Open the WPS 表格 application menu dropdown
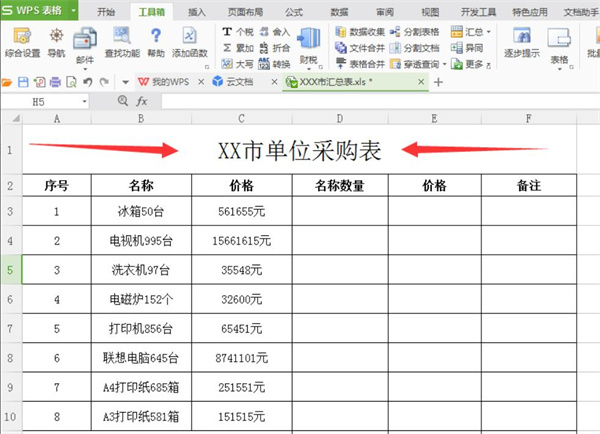 click(x=73, y=10)
